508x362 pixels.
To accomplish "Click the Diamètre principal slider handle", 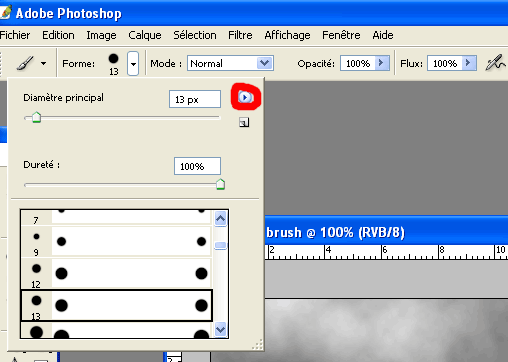I will click(36, 117).
